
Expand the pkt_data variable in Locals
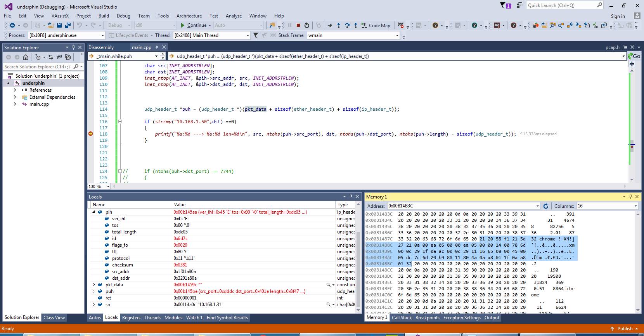click(x=93, y=285)
